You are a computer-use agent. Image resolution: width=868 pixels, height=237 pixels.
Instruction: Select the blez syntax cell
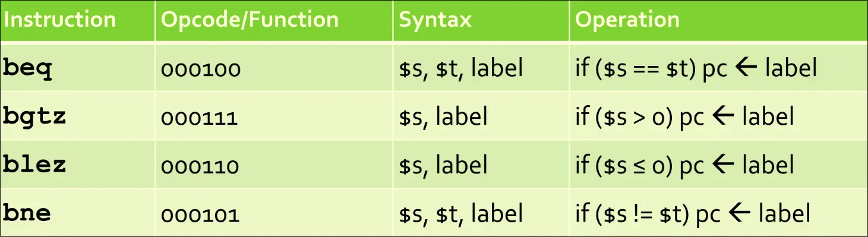(x=481, y=164)
